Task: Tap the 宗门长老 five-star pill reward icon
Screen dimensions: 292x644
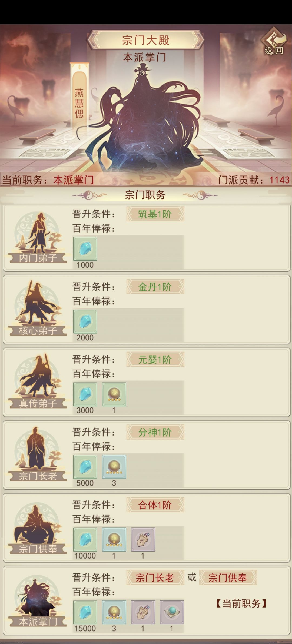Action: (114, 467)
